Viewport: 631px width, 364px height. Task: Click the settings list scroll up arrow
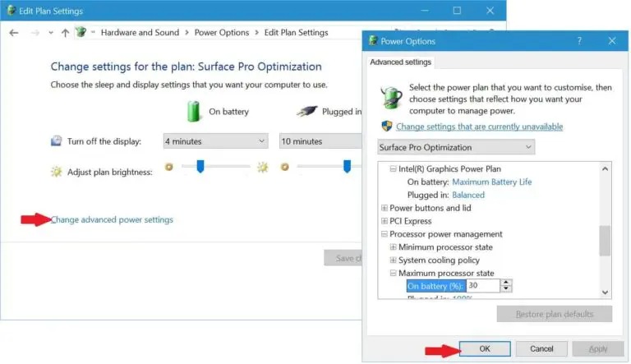click(x=605, y=169)
